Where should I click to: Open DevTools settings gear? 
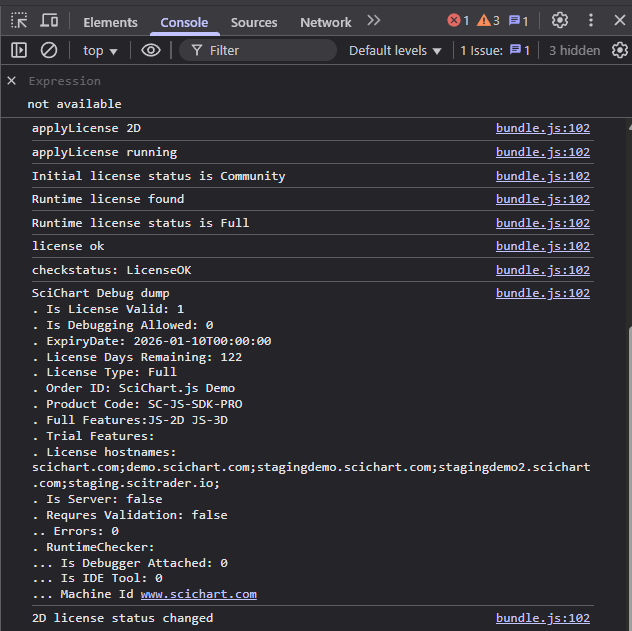coord(560,20)
